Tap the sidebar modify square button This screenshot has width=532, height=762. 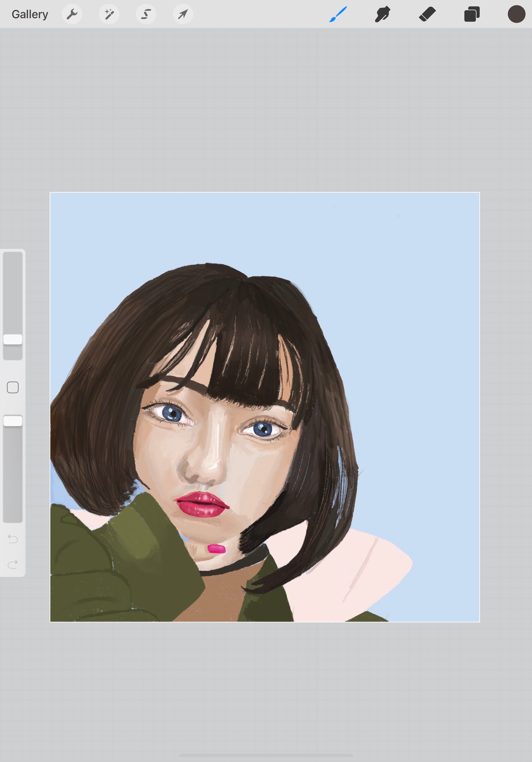click(13, 387)
